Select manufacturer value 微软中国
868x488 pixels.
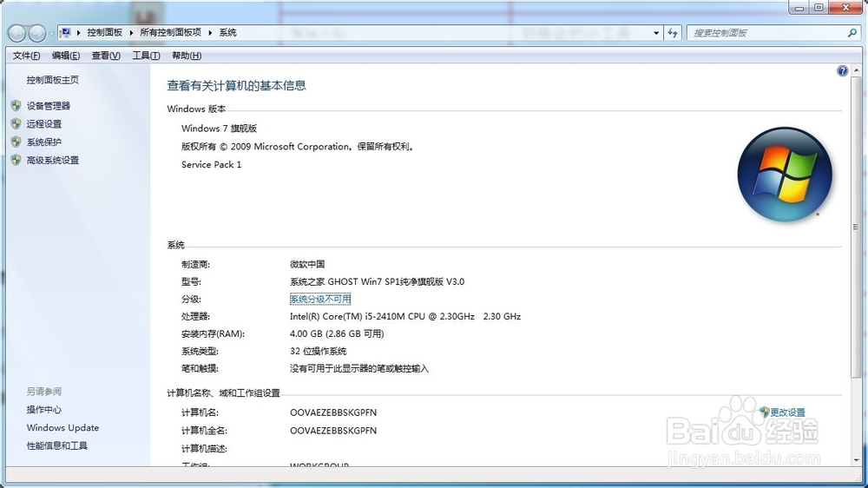307,264
